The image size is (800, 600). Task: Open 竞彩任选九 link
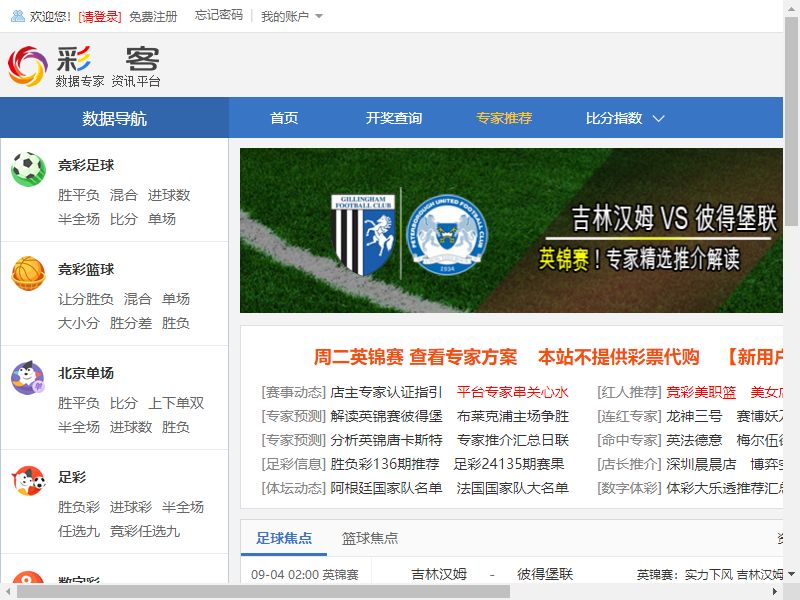pos(145,531)
